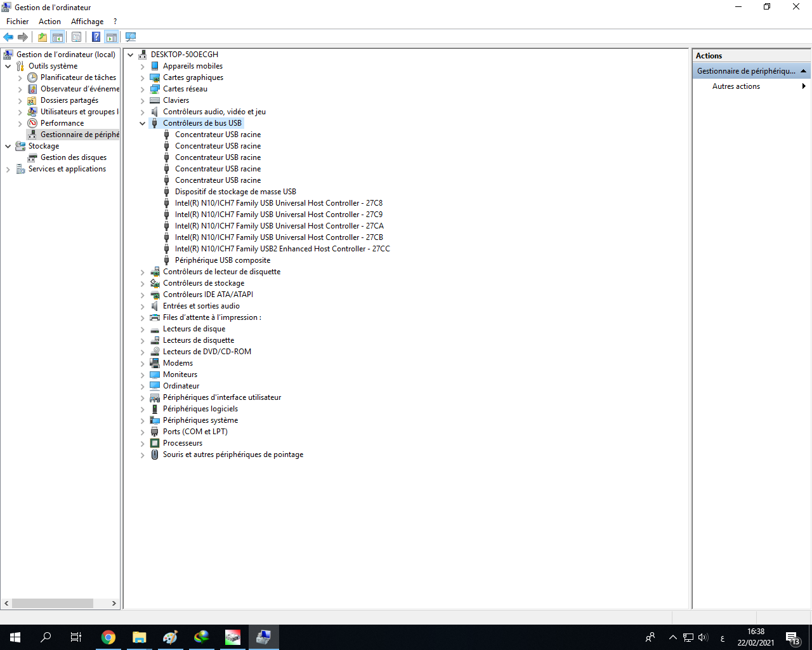Click the Contrôleurs de lecteur de disquette icon
This screenshot has height=650, width=812.
(x=155, y=272)
